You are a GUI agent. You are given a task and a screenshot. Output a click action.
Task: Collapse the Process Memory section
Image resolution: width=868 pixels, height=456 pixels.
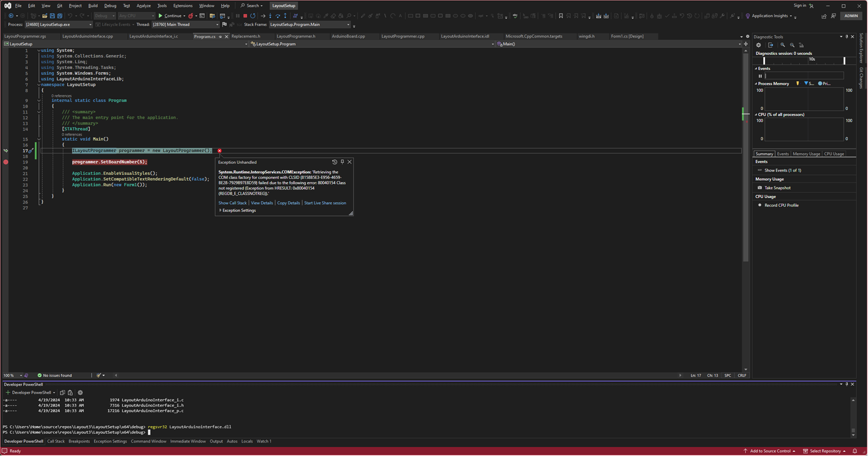point(756,83)
